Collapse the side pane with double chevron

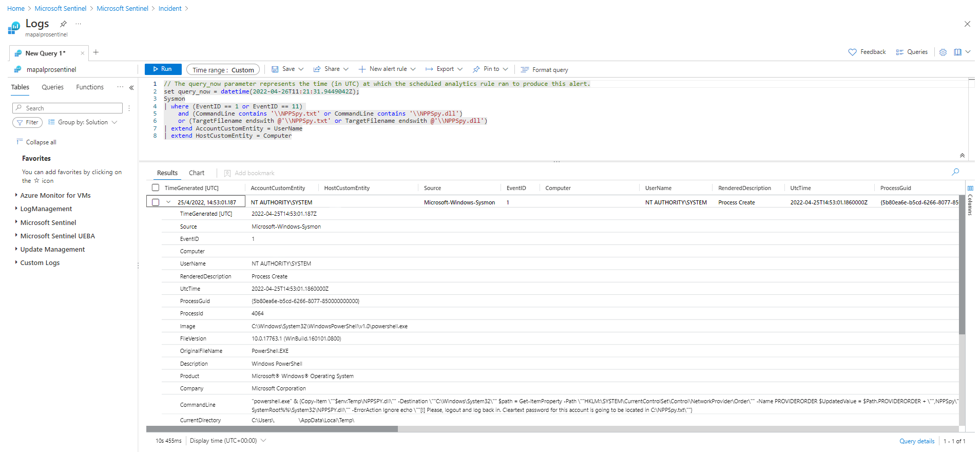[x=131, y=88]
